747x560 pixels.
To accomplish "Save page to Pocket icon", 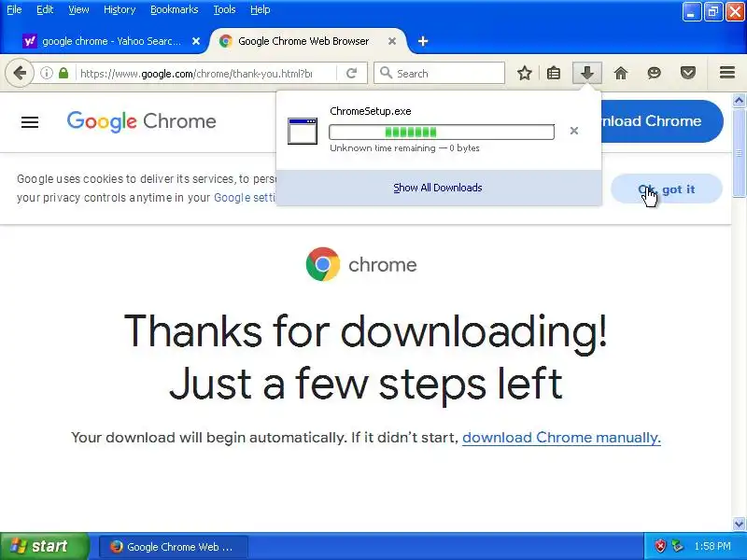I will pyautogui.click(x=688, y=74).
